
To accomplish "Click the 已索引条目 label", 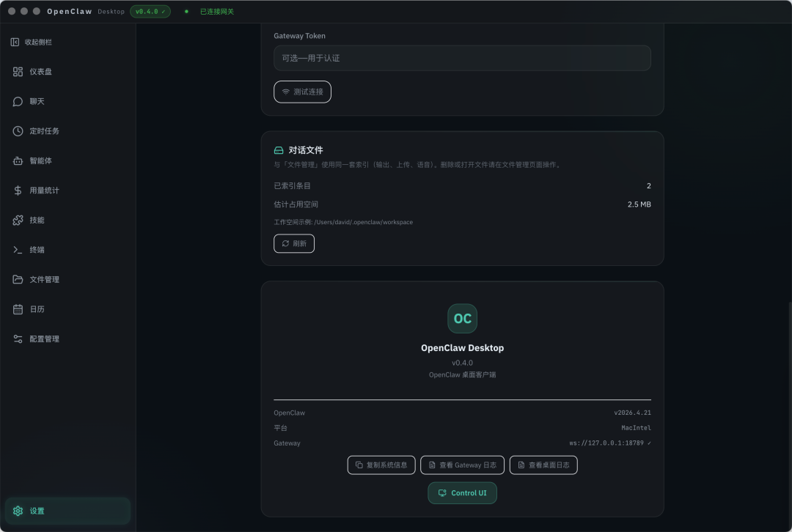I will pos(292,185).
